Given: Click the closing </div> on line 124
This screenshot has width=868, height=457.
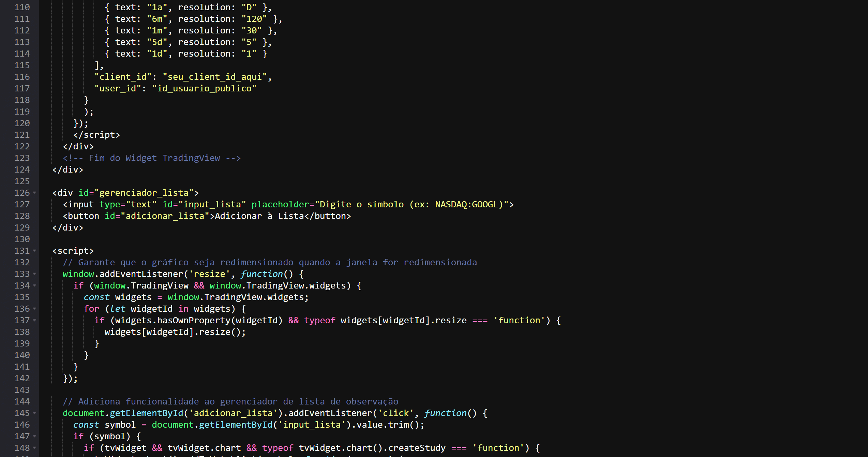Looking at the screenshot, I should pos(68,170).
